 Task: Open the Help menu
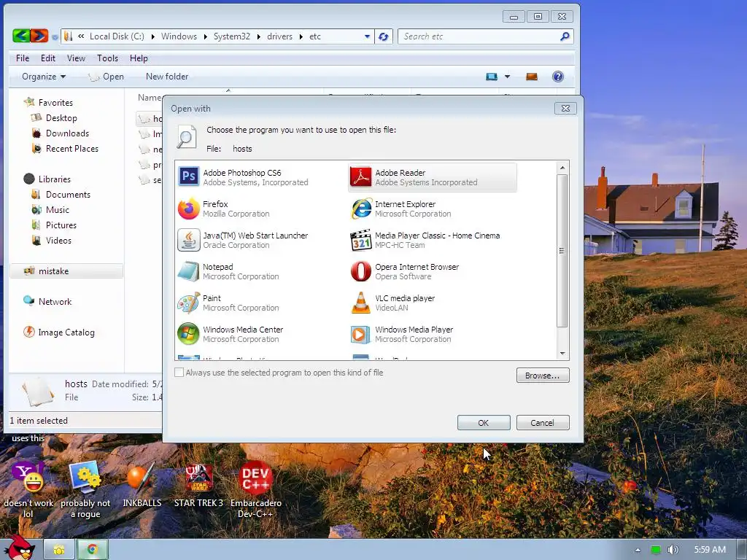click(x=139, y=58)
